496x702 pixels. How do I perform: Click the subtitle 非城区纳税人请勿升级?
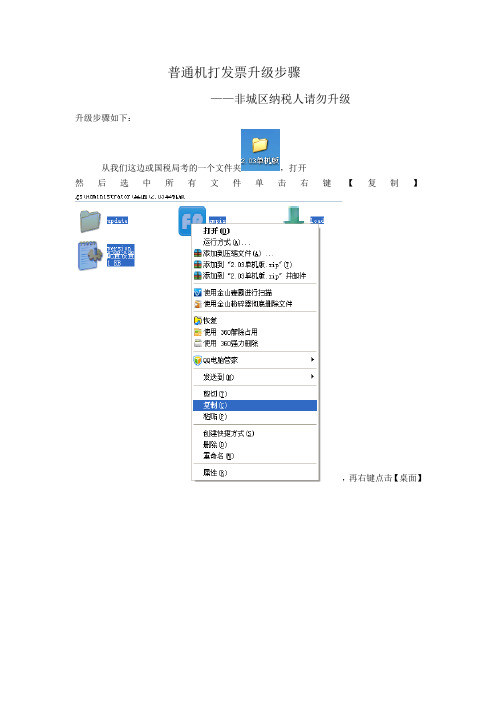click(x=292, y=99)
